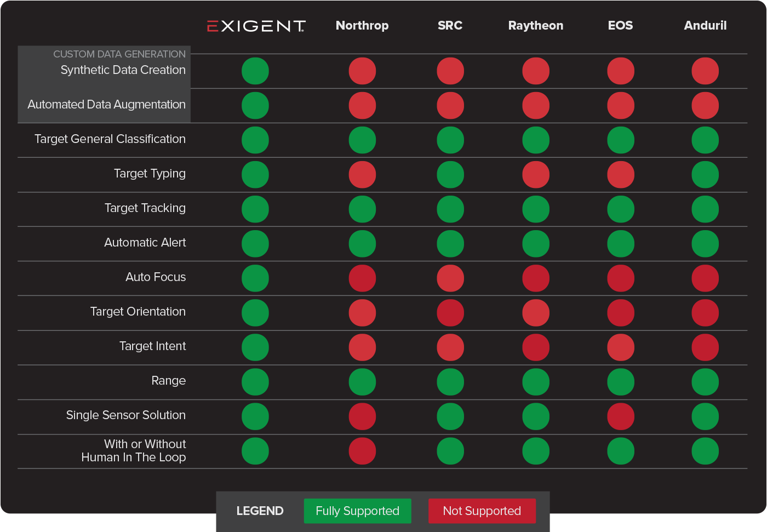
Task: Click Northrop's green dot for Range
Action: point(362,382)
